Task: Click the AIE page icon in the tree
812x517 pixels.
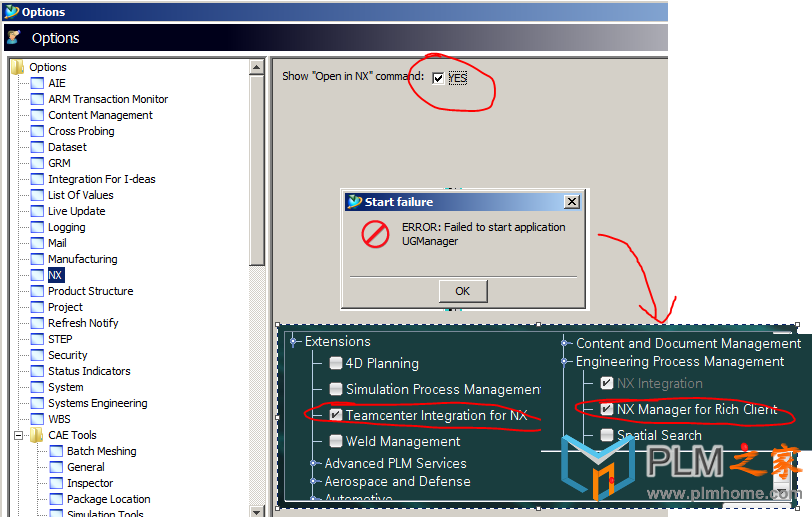Action: [x=37, y=83]
